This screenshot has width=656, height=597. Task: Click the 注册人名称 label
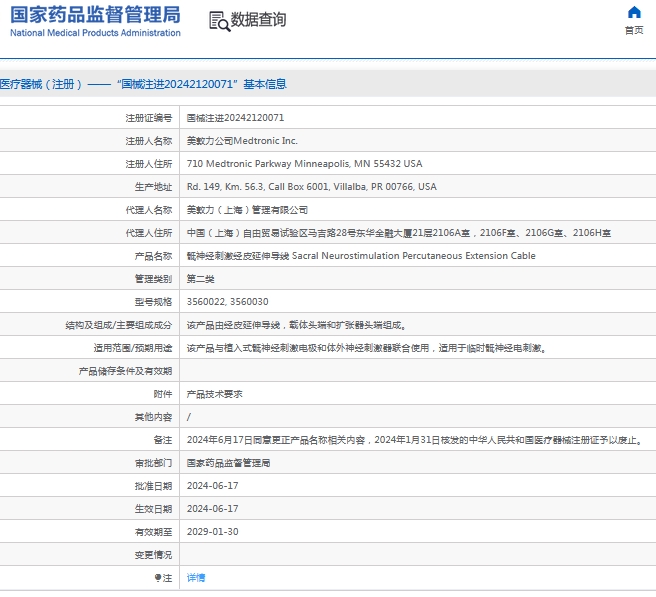pyautogui.click(x=149, y=141)
